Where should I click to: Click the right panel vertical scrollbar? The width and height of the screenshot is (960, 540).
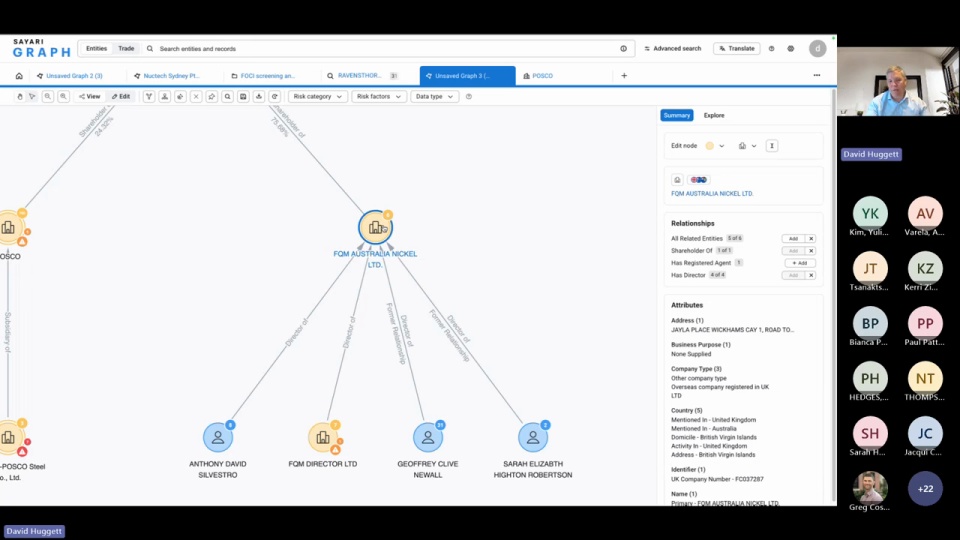pyautogui.click(x=833, y=294)
